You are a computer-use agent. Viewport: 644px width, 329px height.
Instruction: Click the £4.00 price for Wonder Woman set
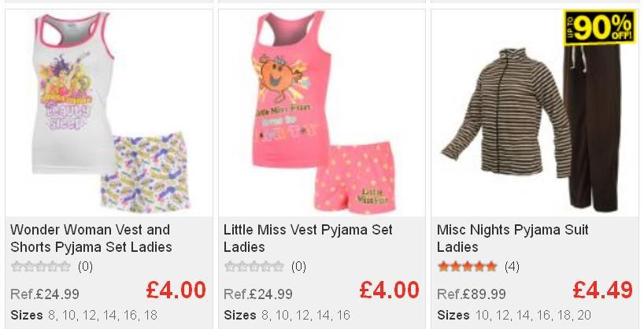[x=176, y=290]
